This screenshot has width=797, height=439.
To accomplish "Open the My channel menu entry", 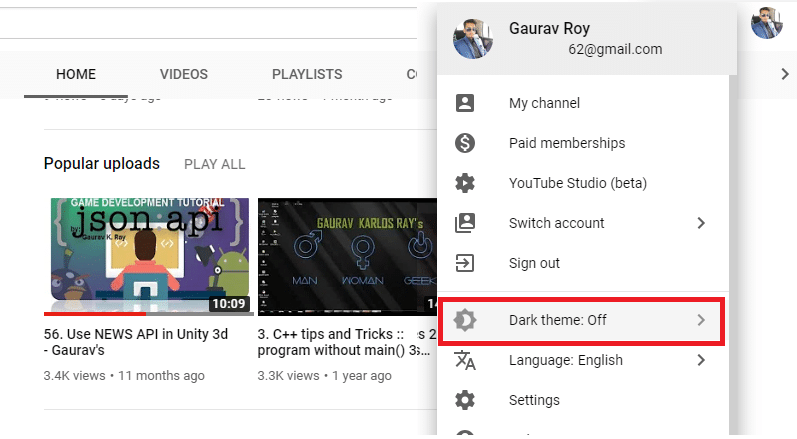I will (583, 103).
